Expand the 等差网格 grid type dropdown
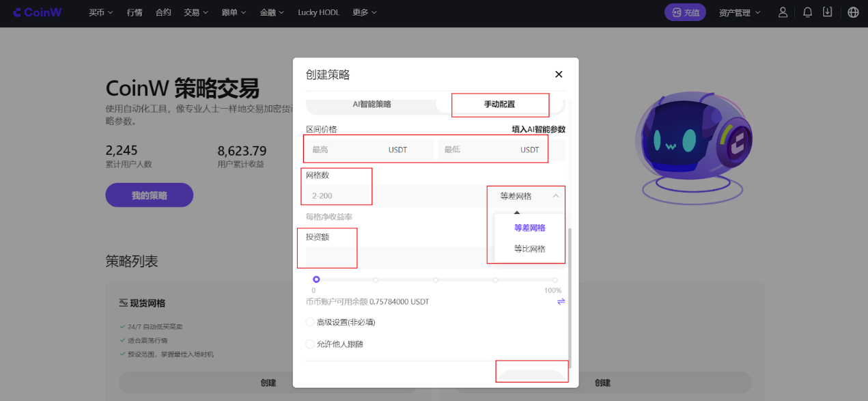Screen dimensions: 868x401 click(529, 196)
